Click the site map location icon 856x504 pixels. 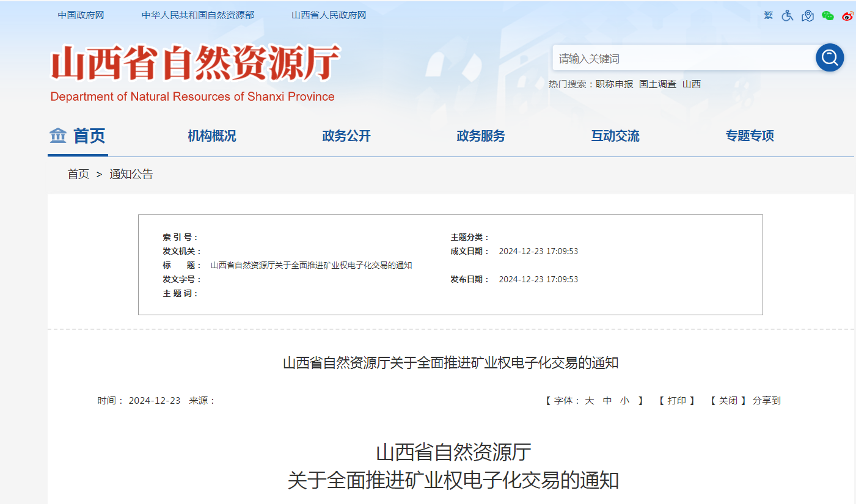[x=808, y=16]
